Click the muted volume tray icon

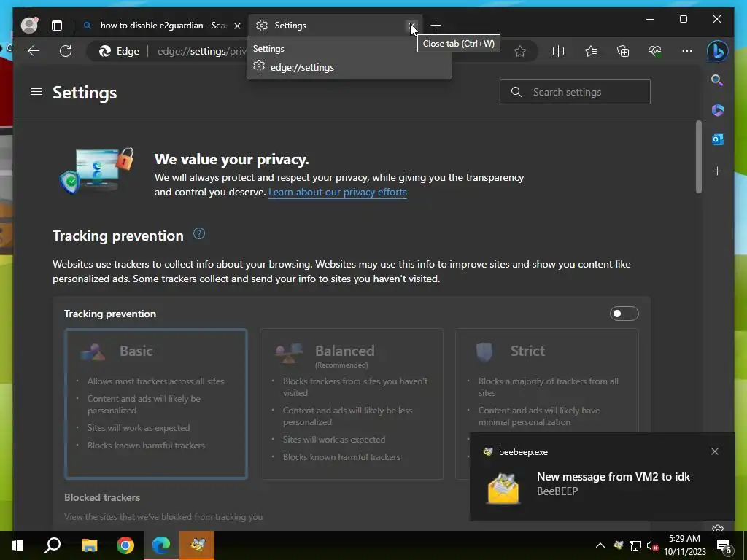click(652, 545)
